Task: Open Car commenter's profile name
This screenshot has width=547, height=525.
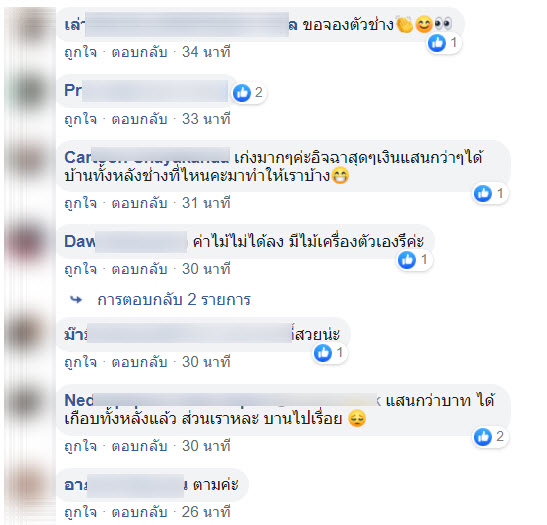Action: pos(147,157)
